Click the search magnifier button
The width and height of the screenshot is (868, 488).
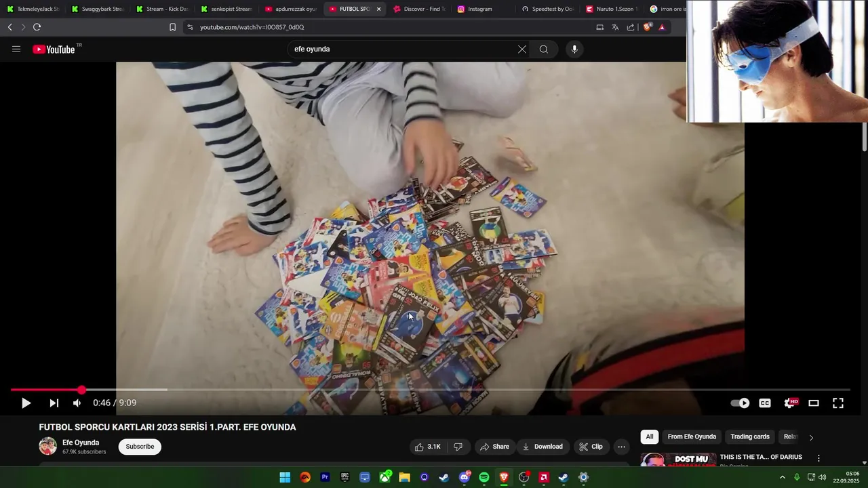point(544,49)
